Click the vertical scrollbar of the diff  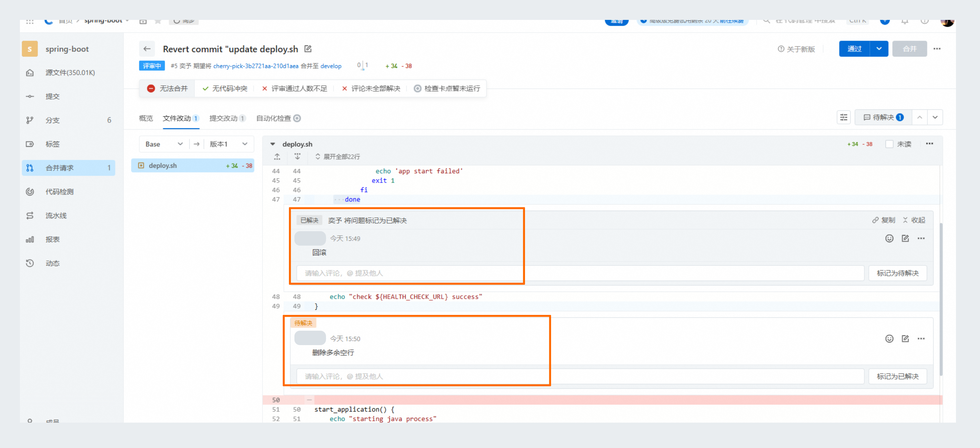[x=941, y=299]
